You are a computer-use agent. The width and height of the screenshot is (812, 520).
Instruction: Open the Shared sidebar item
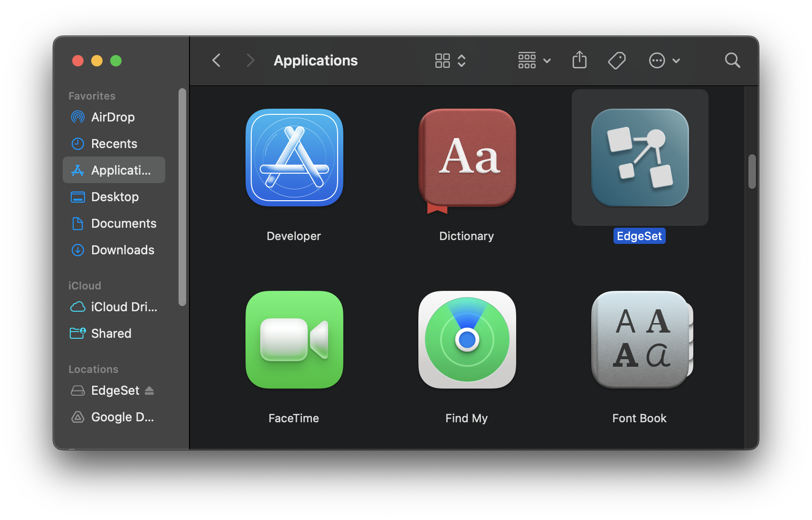pos(114,333)
